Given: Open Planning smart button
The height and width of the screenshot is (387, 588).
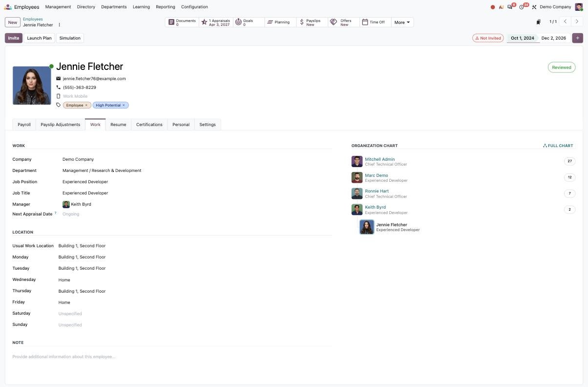Looking at the screenshot, I should click(280, 22).
